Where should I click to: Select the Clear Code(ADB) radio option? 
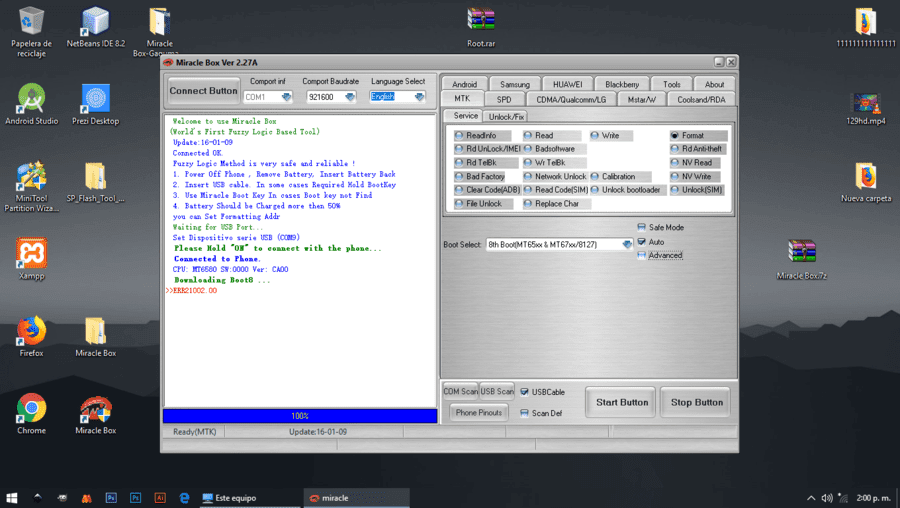(x=487, y=189)
